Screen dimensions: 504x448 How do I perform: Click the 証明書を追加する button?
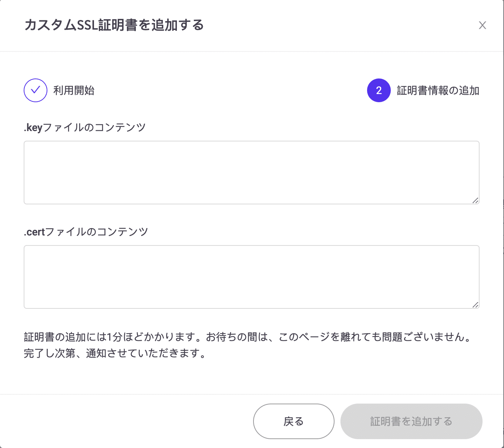click(411, 421)
